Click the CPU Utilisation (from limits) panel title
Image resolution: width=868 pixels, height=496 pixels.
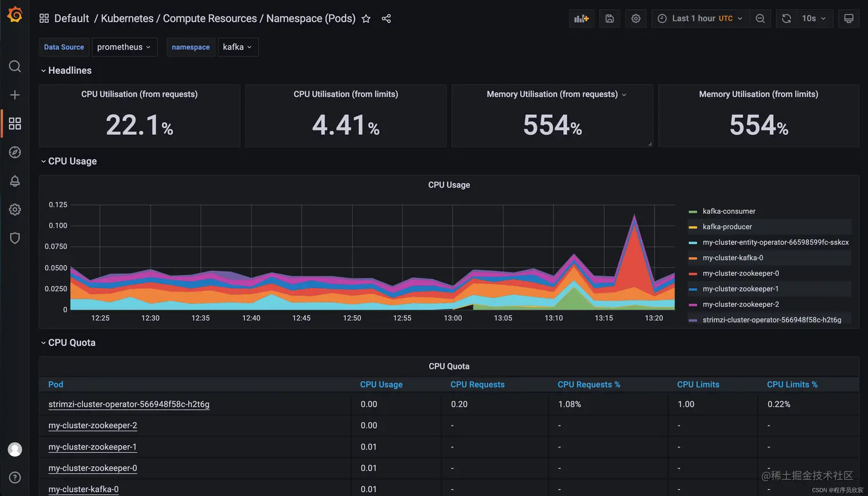pos(346,94)
